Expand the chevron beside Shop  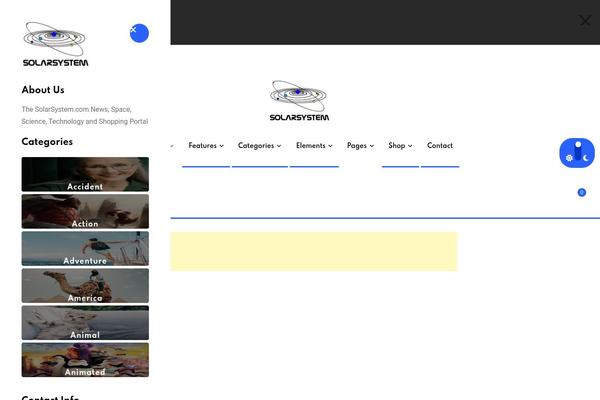(x=410, y=146)
